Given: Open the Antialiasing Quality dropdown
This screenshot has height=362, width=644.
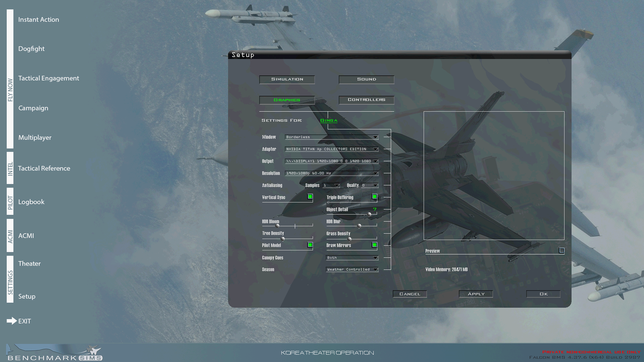Looking at the screenshot, I should [x=370, y=186].
